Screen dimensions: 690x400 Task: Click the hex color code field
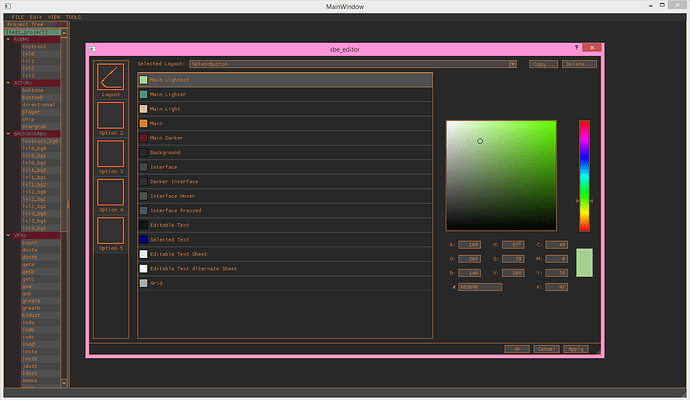click(480, 287)
